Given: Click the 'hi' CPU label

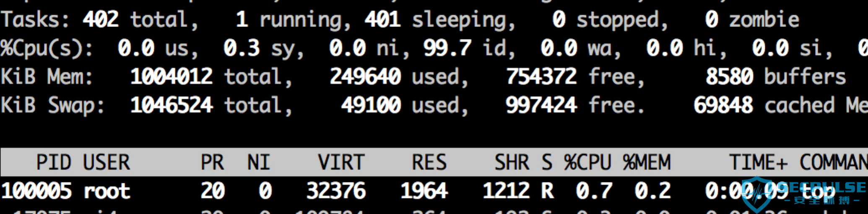Looking at the screenshot, I should pyautogui.click(x=705, y=48).
